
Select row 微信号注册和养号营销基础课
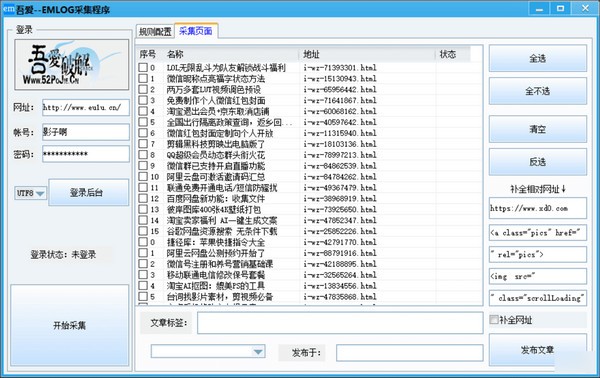click(309, 264)
